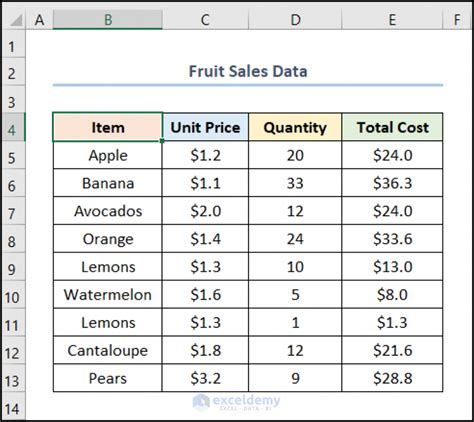The height and width of the screenshot is (422, 474).
Task: Click the Item header cell
Action: tap(108, 127)
